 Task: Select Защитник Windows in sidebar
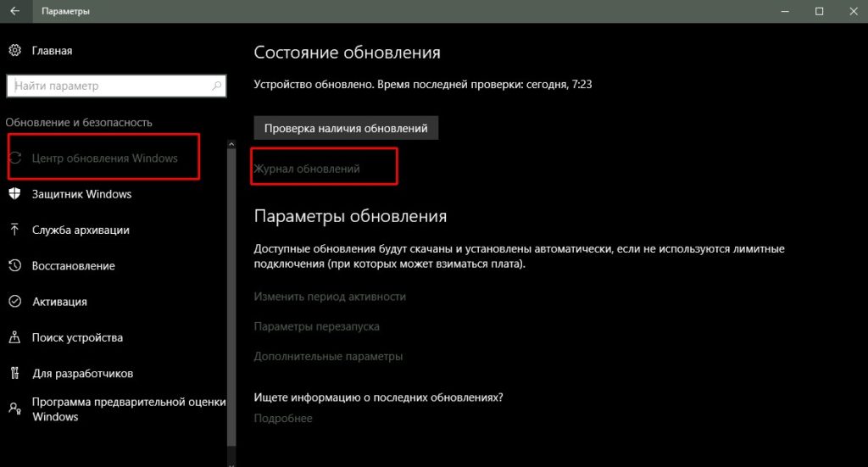coord(81,194)
